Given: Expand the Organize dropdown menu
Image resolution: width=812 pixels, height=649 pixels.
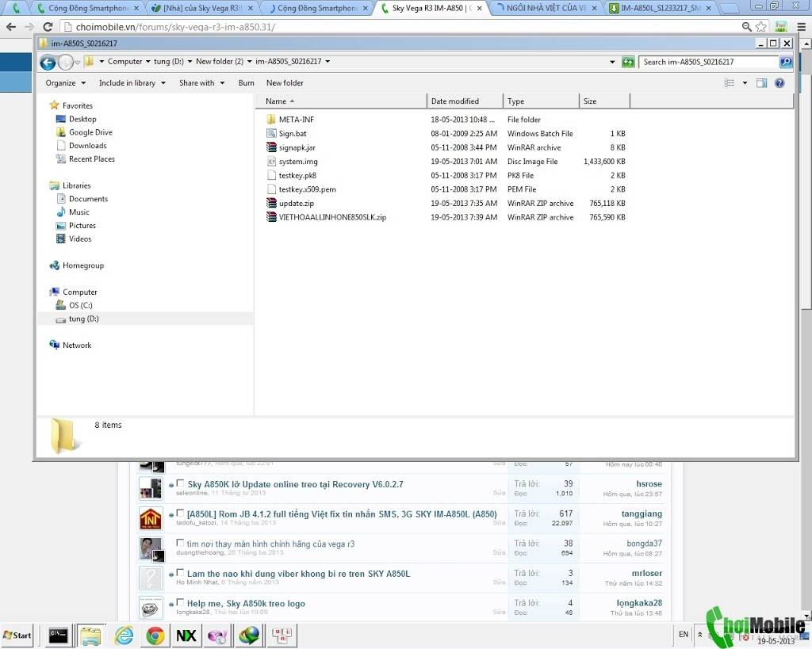Looking at the screenshot, I should pos(65,82).
